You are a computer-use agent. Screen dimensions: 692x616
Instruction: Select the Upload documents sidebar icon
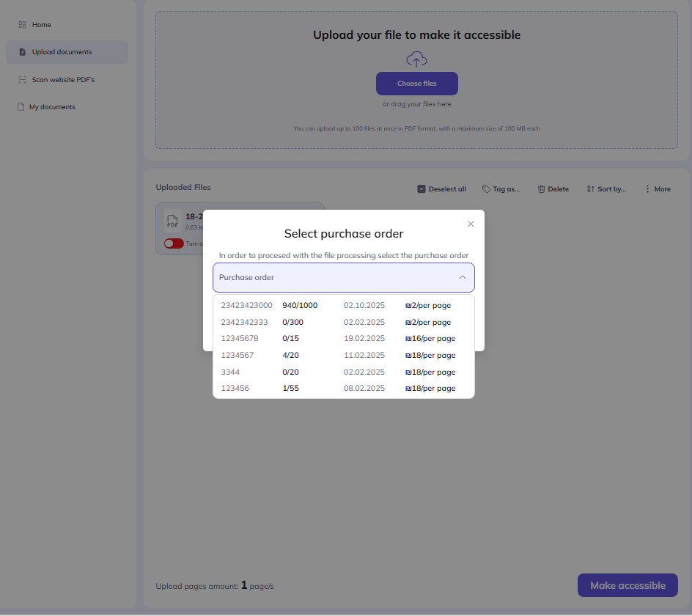click(21, 51)
